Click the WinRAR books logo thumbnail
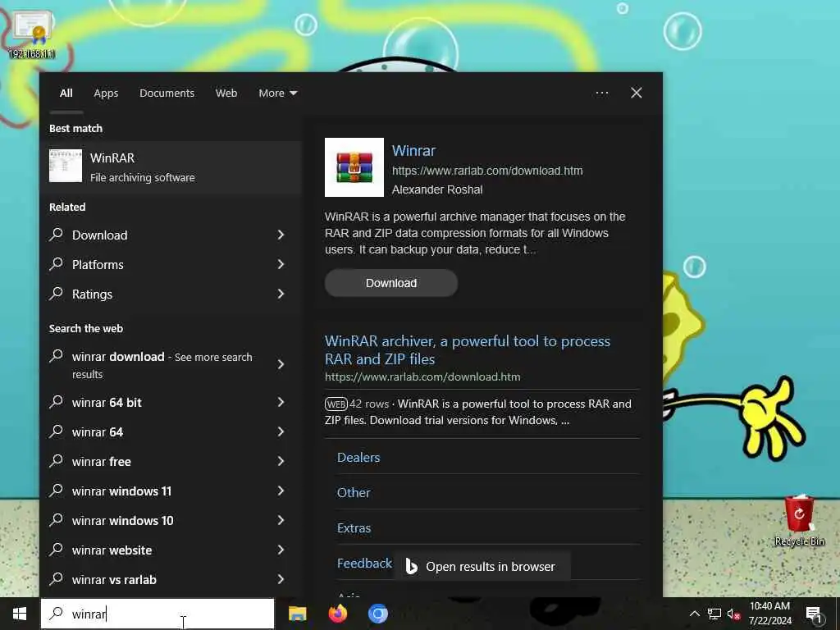Screen dimensions: 840x630 (x=354, y=167)
